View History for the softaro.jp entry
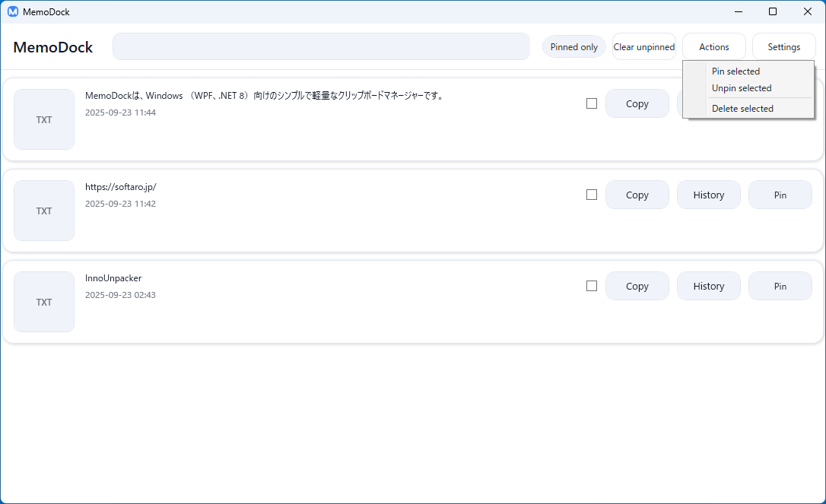This screenshot has height=504, width=826. (x=709, y=195)
